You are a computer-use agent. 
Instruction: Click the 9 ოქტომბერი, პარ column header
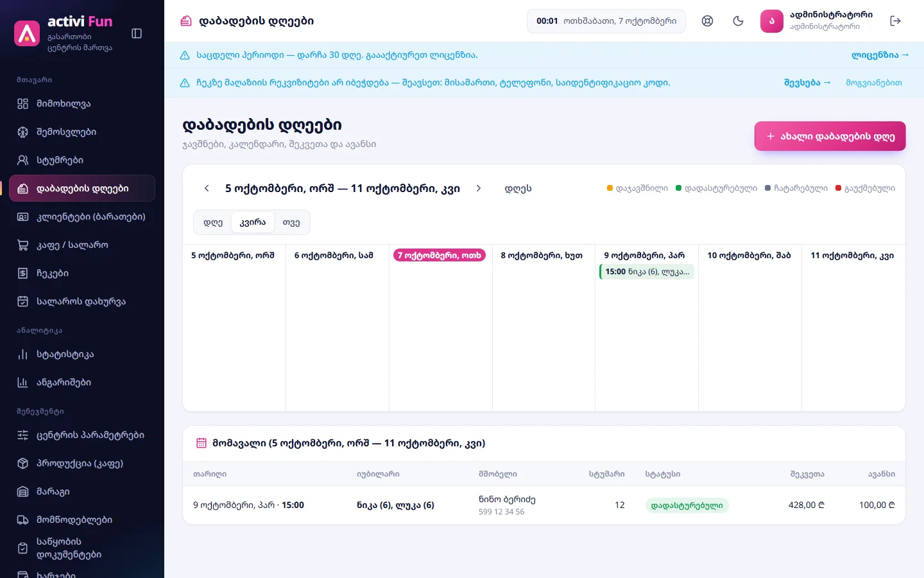pyautogui.click(x=644, y=256)
